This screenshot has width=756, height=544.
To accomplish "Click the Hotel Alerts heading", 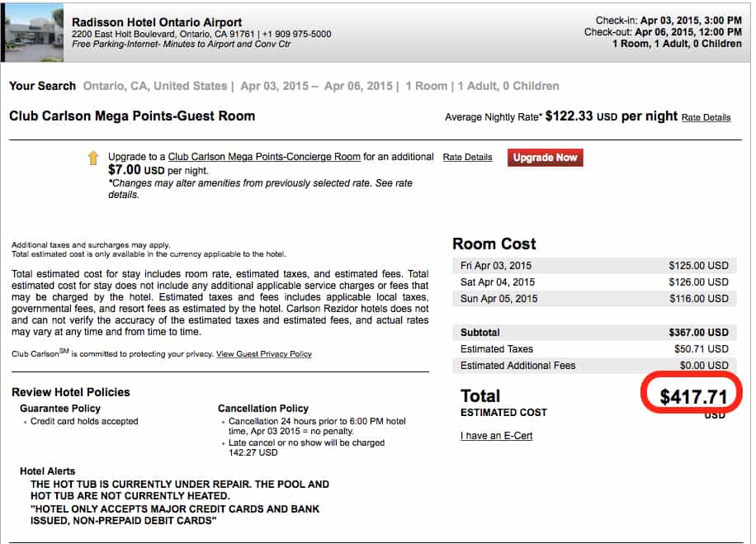I will [x=47, y=471].
